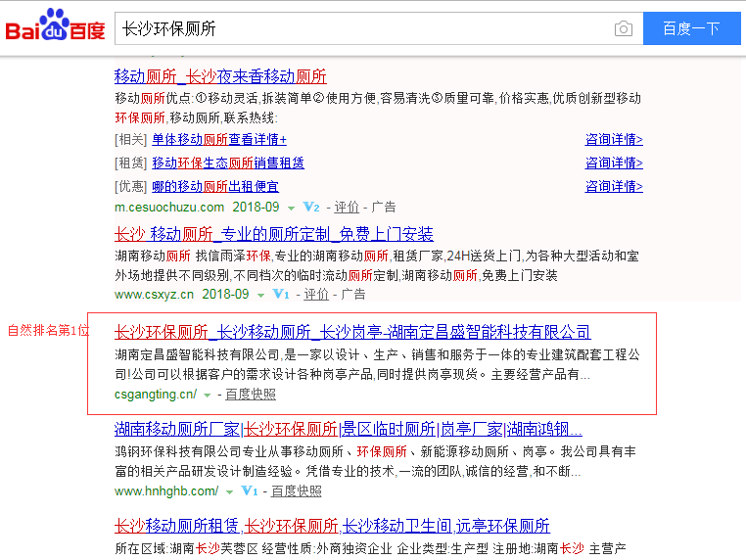Image resolution: width=746 pixels, height=560 pixels.
Task: Click 咨询详情 beside 移动环保生态厕所 row
Action: [x=614, y=163]
